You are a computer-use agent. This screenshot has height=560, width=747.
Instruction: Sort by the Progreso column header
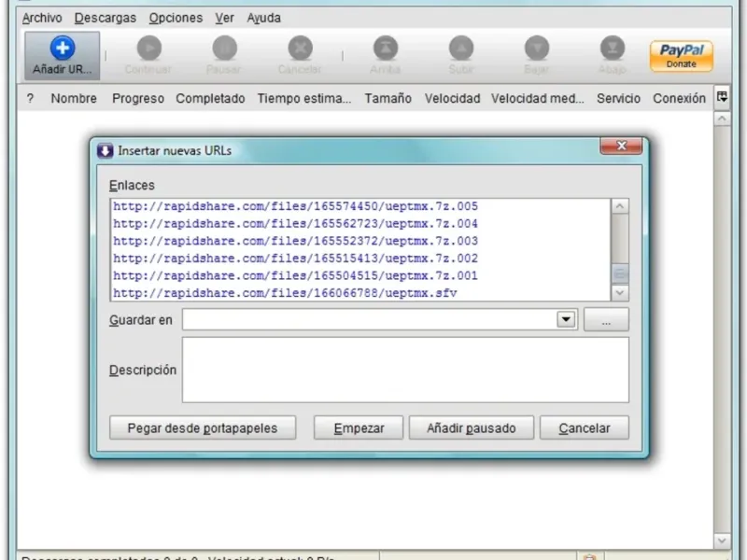point(138,99)
